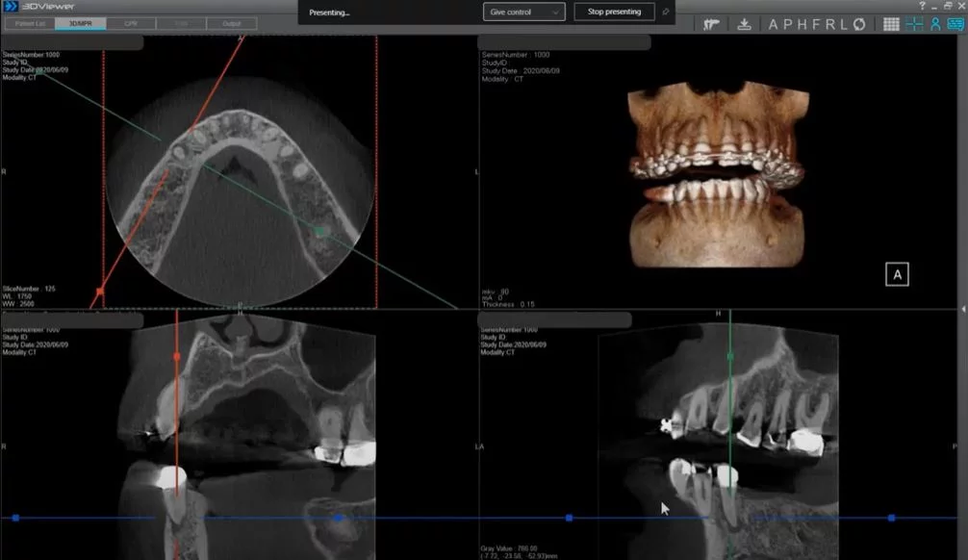The width and height of the screenshot is (968, 560).
Task: Click the implant tool icon in toolbar
Action: point(712,24)
